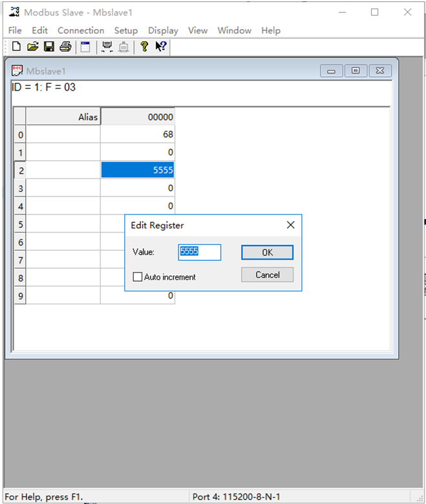Image resolution: width=426 pixels, height=504 pixels.
Task: Close the Edit Register dialog
Action: (290, 225)
